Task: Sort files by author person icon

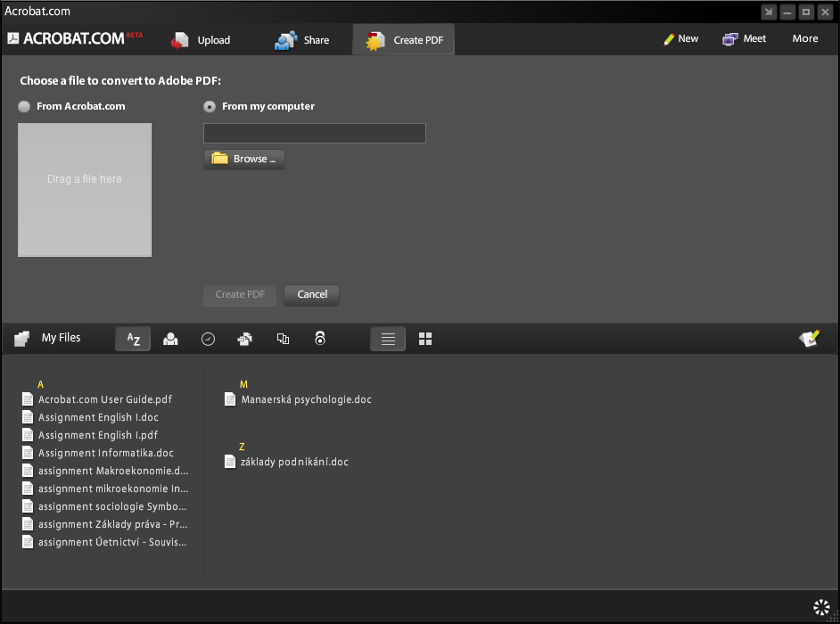Action: point(170,339)
